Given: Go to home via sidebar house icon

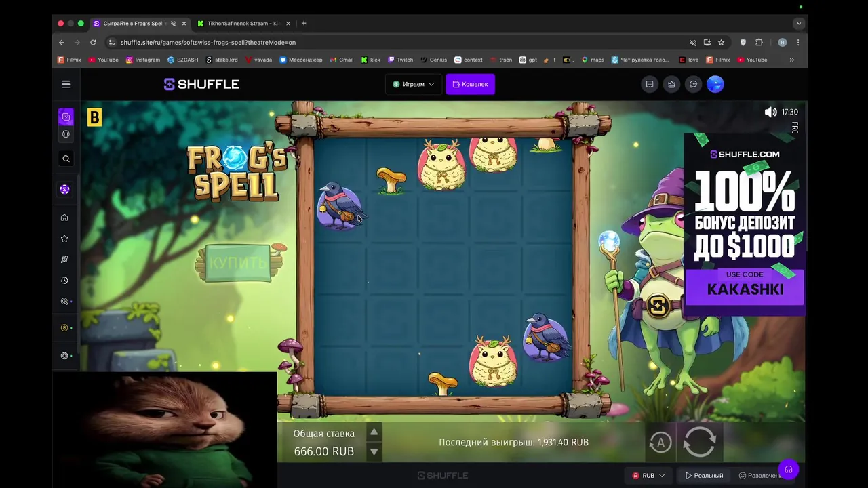Looking at the screenshot, I should click(x=64, y=218).
